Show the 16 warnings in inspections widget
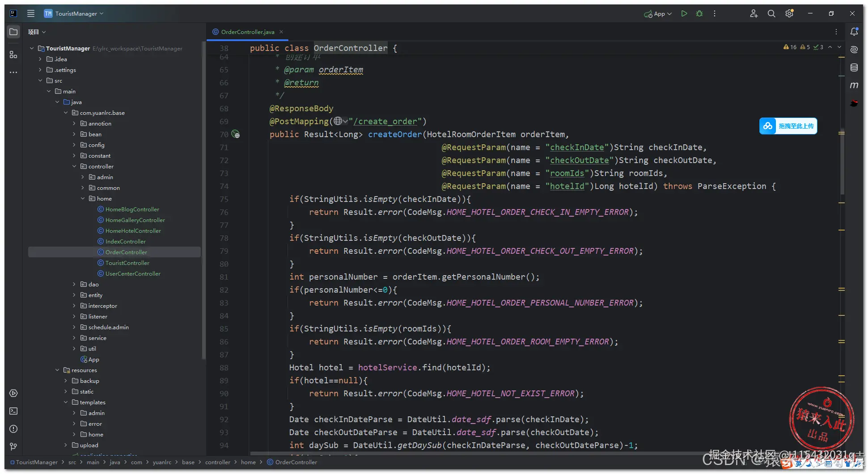Image resolution: width=868 pixels, height=474 pixels. pos(790,47)
